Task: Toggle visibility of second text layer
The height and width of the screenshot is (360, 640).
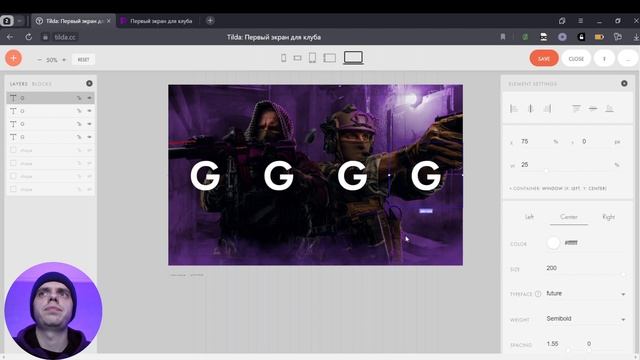Action: [89, 111]
